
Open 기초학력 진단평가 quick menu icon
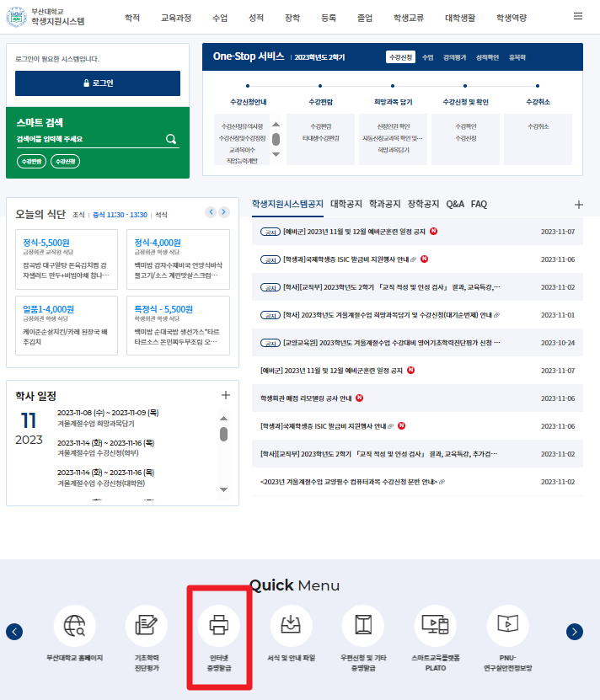tap(147, 625)
